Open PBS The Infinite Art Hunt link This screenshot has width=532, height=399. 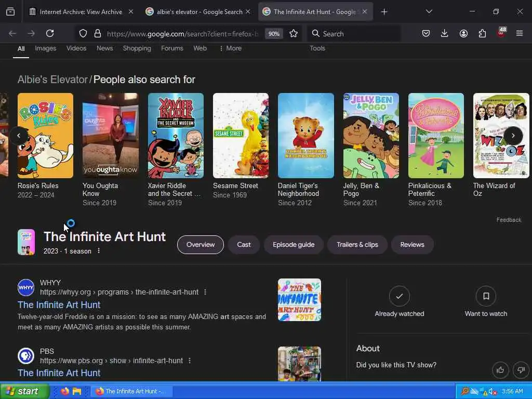(59, 373)
